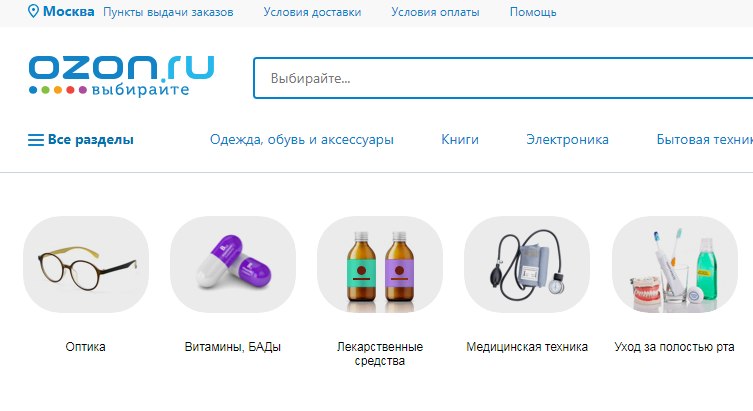Open the medicine bottles category image
753x411 pixels.
tap(380, 265)
